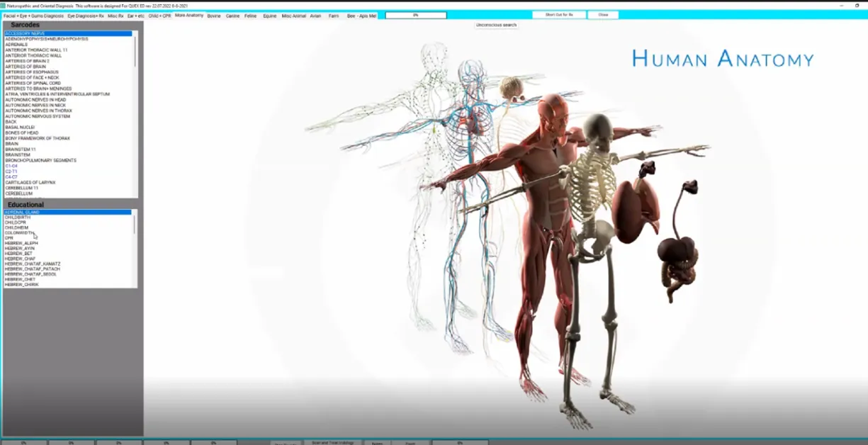Select ADRENALS in the Sarcodes list
Viewport: 868px width, 445px height.
[x=16, y=45]
